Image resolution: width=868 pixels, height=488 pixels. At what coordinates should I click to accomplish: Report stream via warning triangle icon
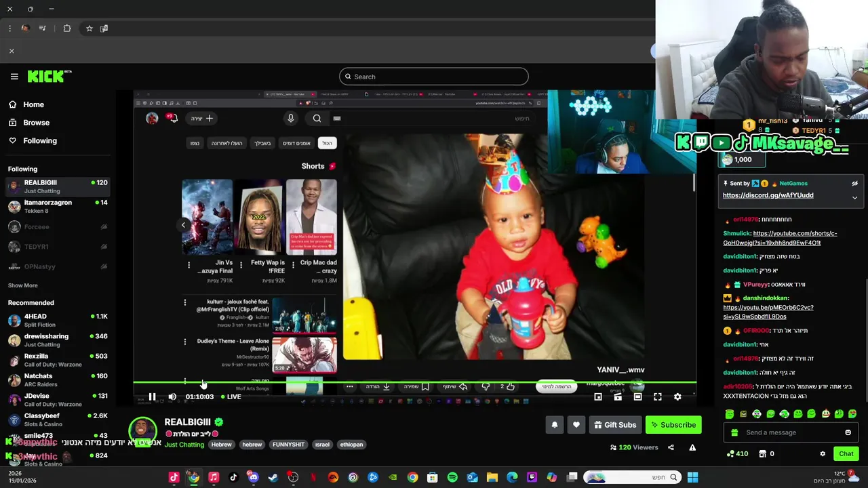coord(692,447)
